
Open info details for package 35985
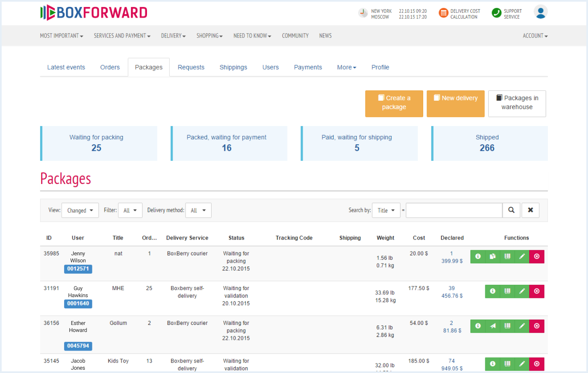pos(477,257)
